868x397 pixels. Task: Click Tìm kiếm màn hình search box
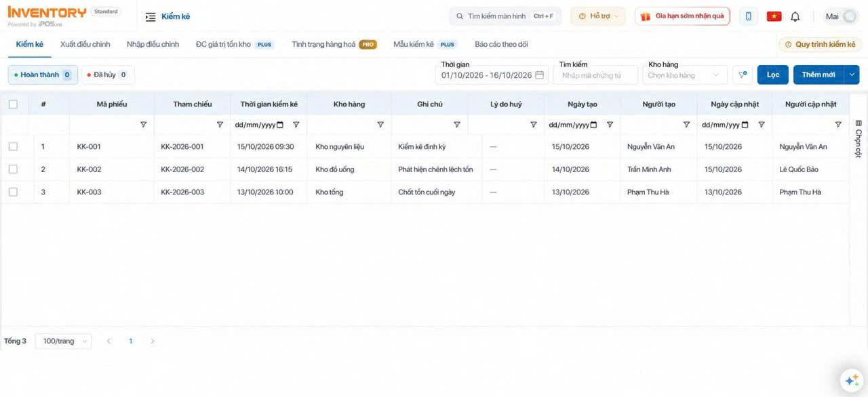point(504,16)
